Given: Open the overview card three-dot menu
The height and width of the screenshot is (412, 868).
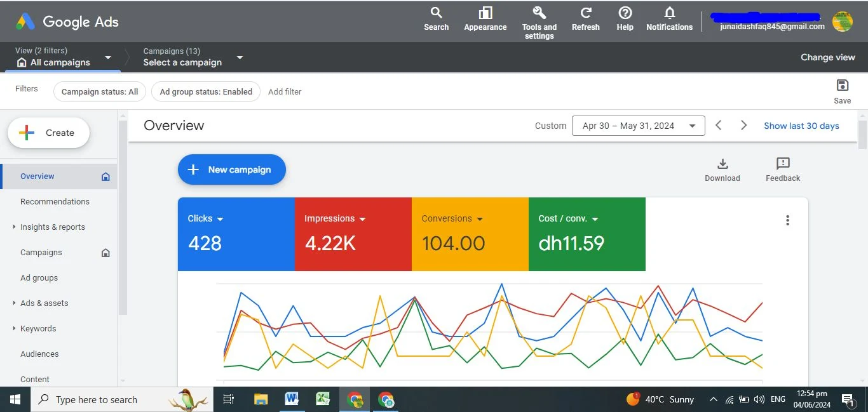Looking at the screenshot, I should tap(788, 220).
